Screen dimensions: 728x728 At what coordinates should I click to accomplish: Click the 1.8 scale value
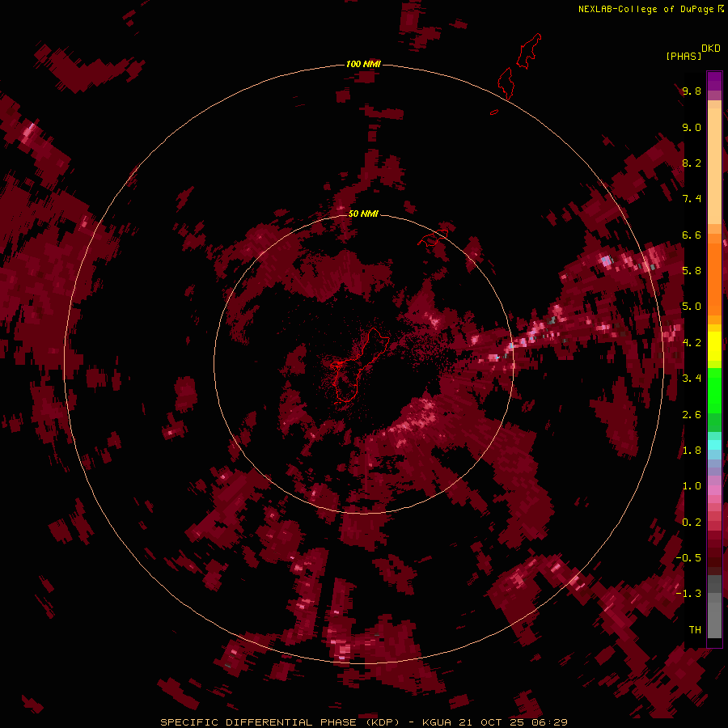(x=692, y=451)
